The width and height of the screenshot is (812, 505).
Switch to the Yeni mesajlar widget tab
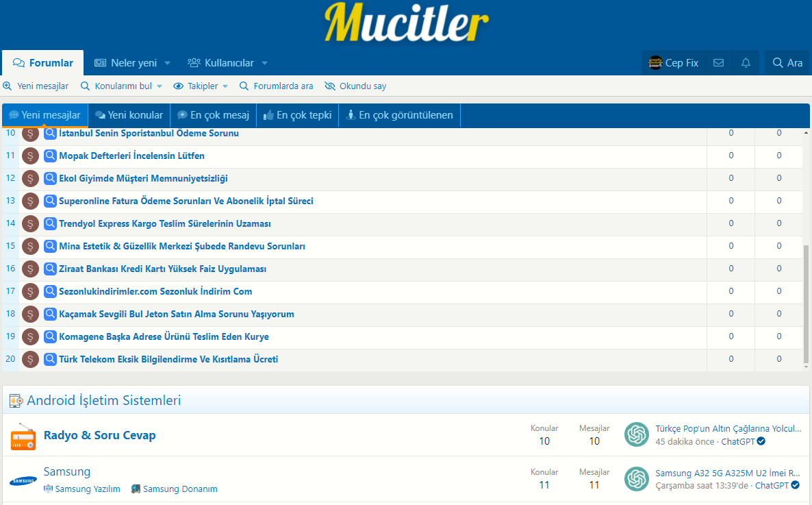45,115
